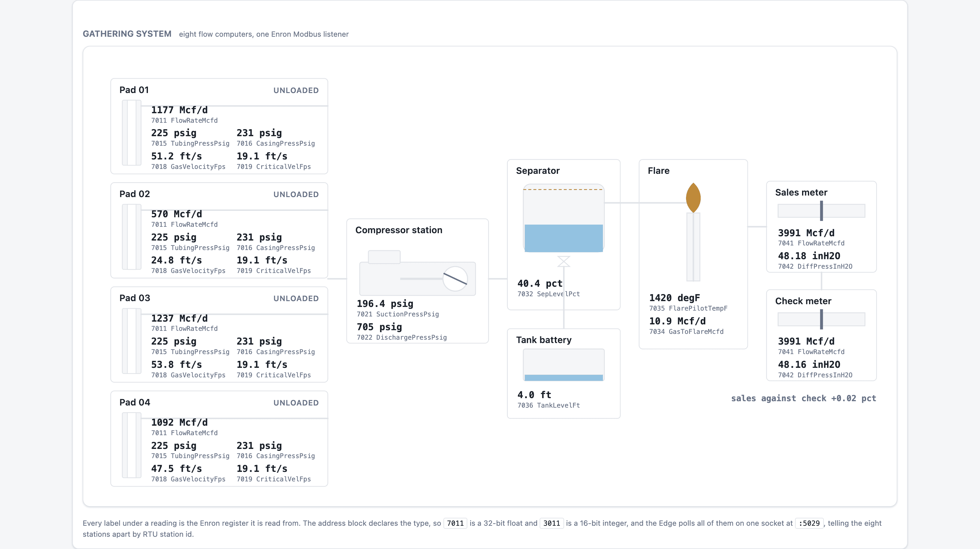
Task: Click Pad 04 UNLOADED status badge
Action: pyautogui.click(x=296, y=403)
